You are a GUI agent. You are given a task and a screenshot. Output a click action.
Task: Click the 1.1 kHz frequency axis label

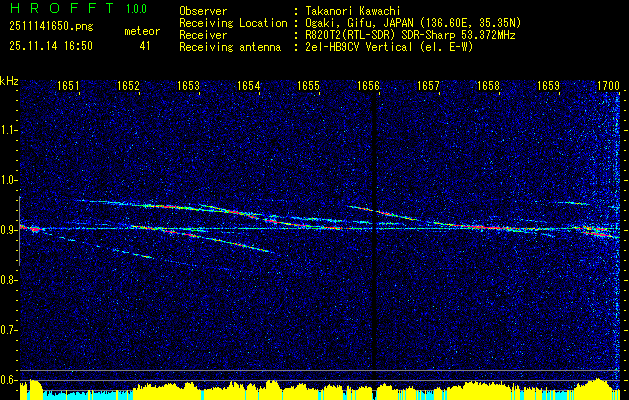[x=9, y=130]
